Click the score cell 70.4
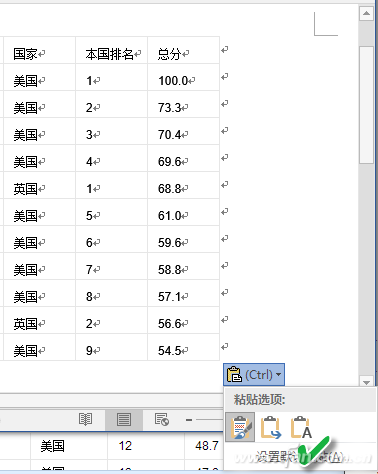This screenshot has height=474, width=378. pos(184,131)
